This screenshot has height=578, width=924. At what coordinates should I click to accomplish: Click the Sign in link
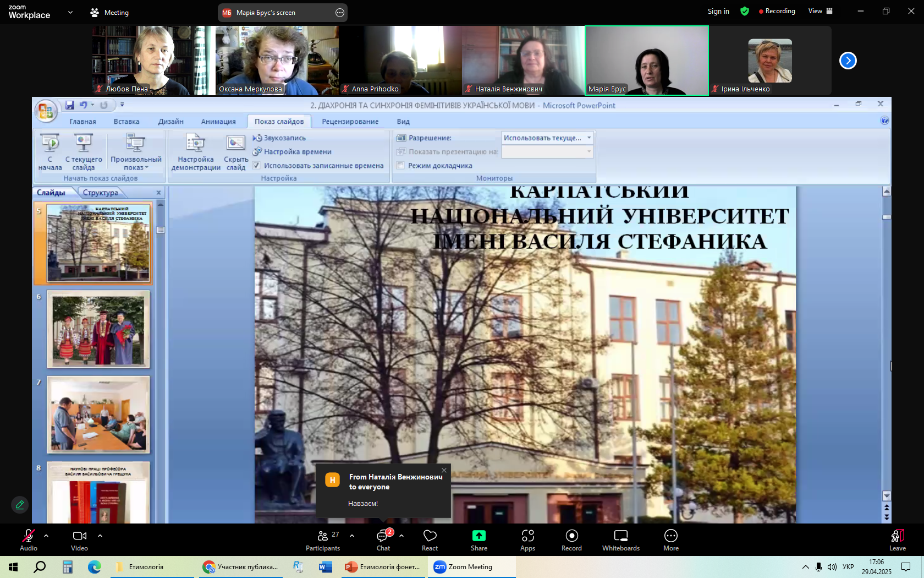coord(718,11)
